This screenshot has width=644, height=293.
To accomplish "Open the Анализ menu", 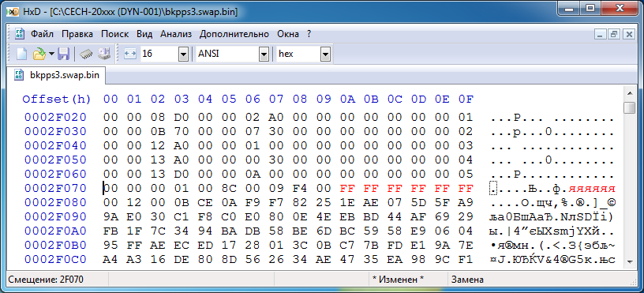I will click(x=176, y=34).
